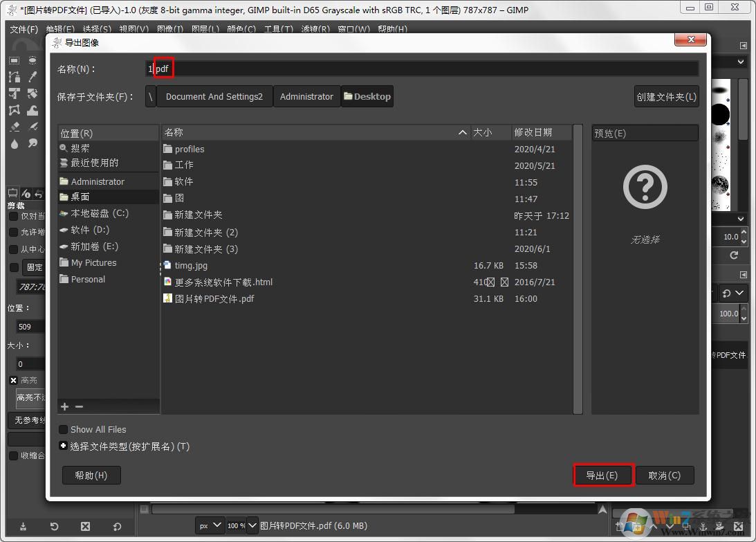Enable the Show All Files checkbox
The image size is (756, 542).
click(63, 429)
